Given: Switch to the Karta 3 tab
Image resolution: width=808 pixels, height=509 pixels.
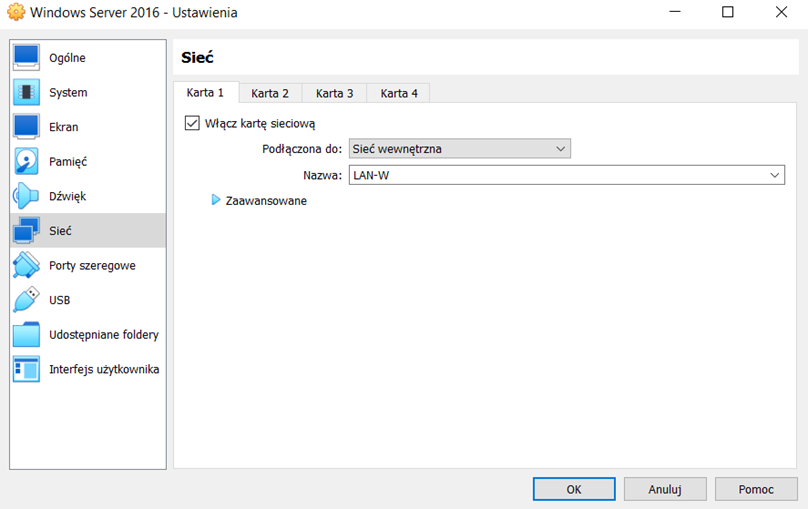Looking at the screenshot, I should point(335,93).
